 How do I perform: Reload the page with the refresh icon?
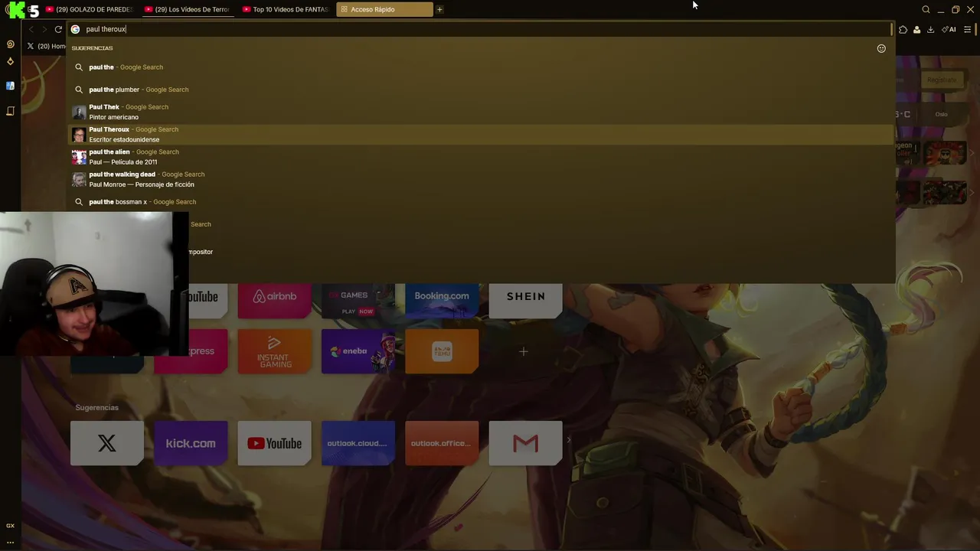[58, 29]
